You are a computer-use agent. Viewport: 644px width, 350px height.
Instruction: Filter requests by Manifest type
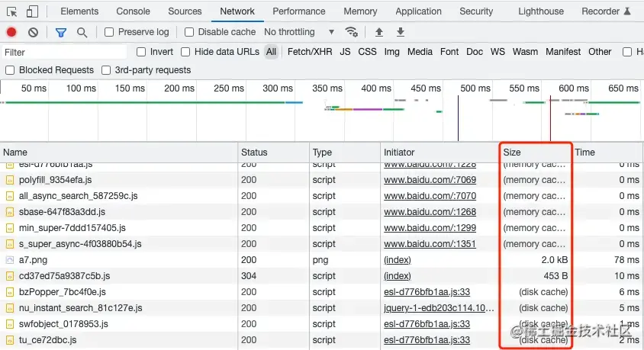(563, 52)
